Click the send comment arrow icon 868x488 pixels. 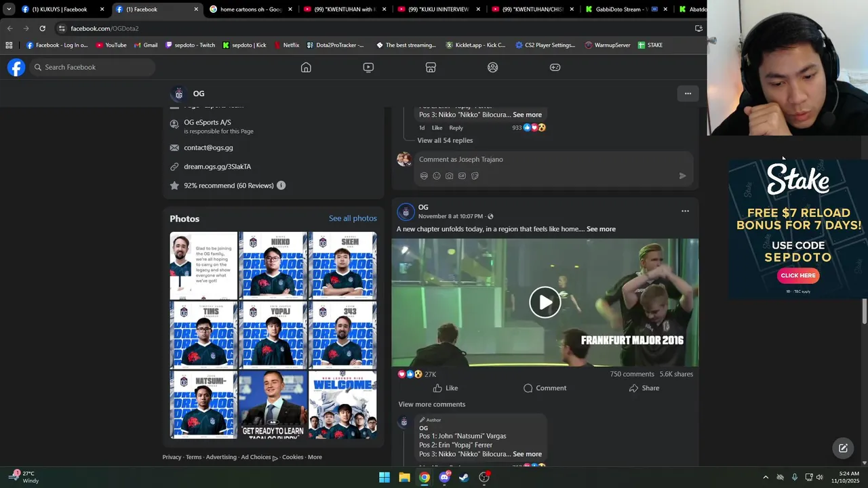point(682,176)
